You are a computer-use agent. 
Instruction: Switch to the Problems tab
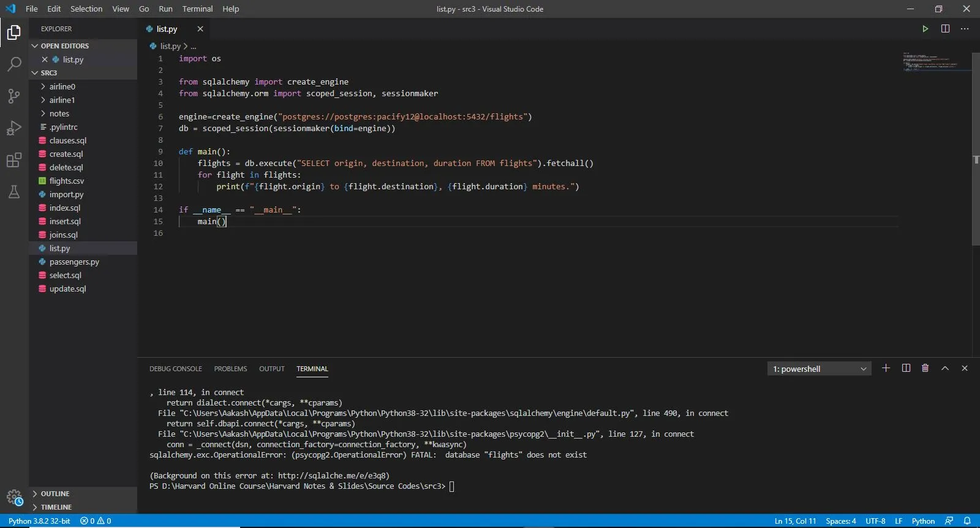230,369
